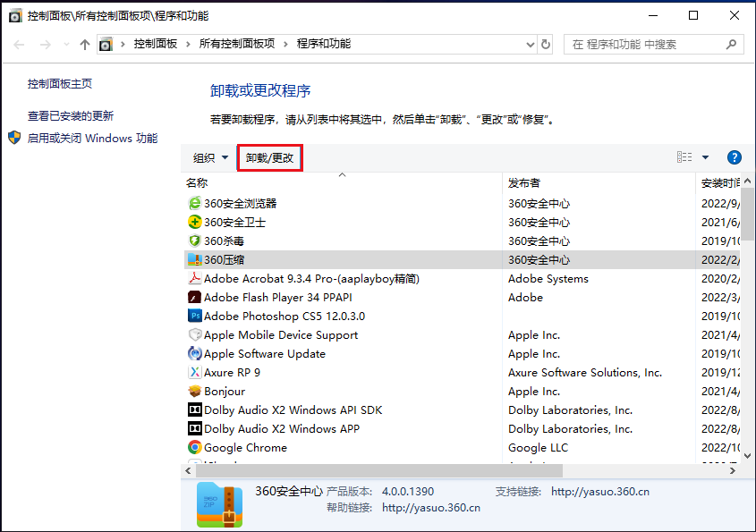Click the 控制面板 breadcrumb segment

[156, 44]
